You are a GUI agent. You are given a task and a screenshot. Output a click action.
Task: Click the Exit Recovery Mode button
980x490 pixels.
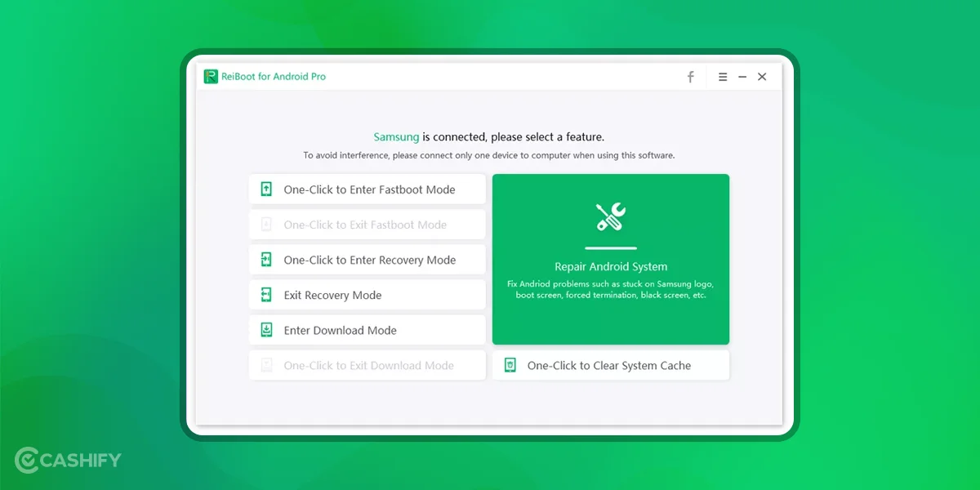click(x=367, y=294)
